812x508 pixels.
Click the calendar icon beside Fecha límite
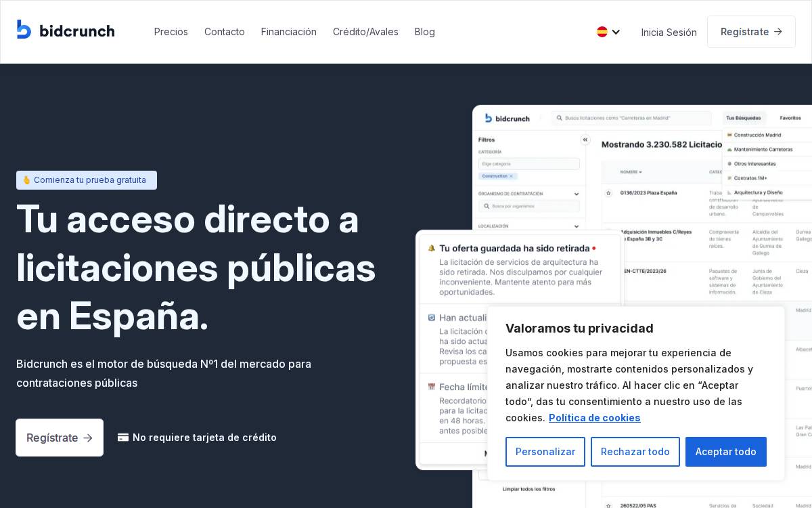click(x=432, y=387)
